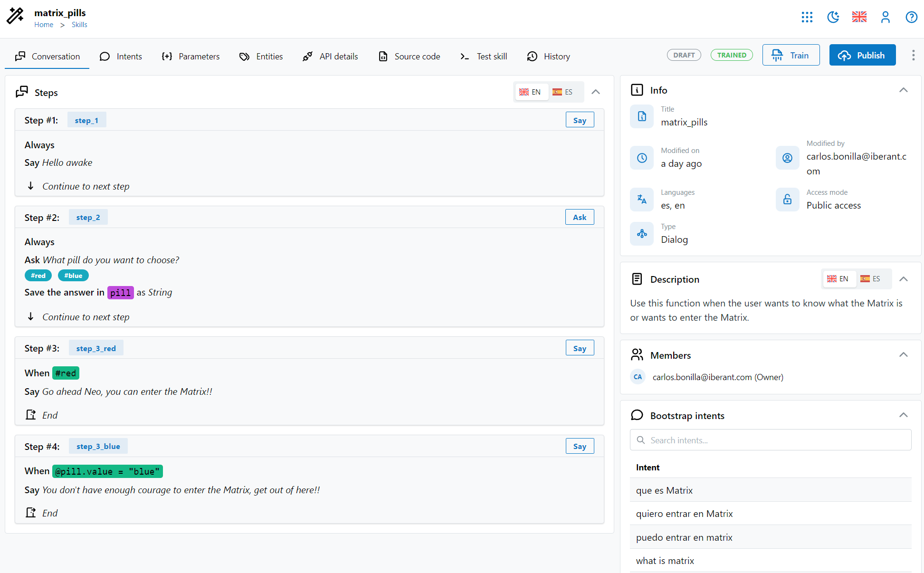Screen dimensions: 924x573
Task: Click the Languages translate icon
Action: point(642,200)
